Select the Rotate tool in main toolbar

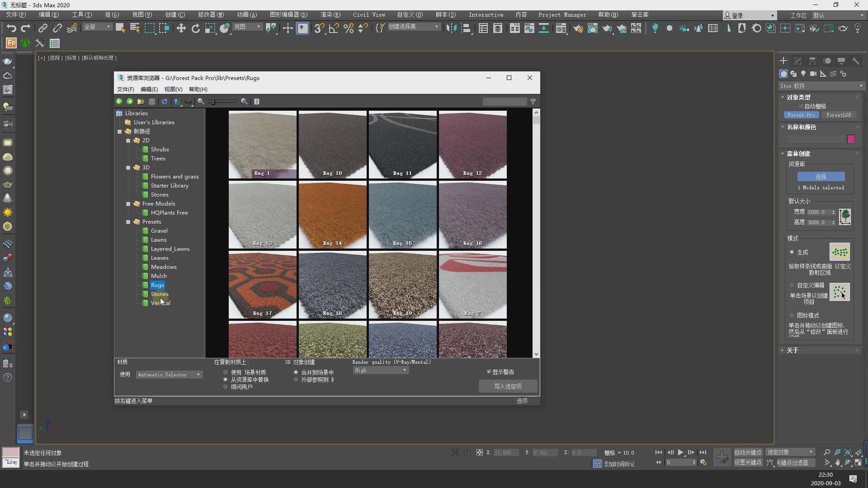click(195, 28)
